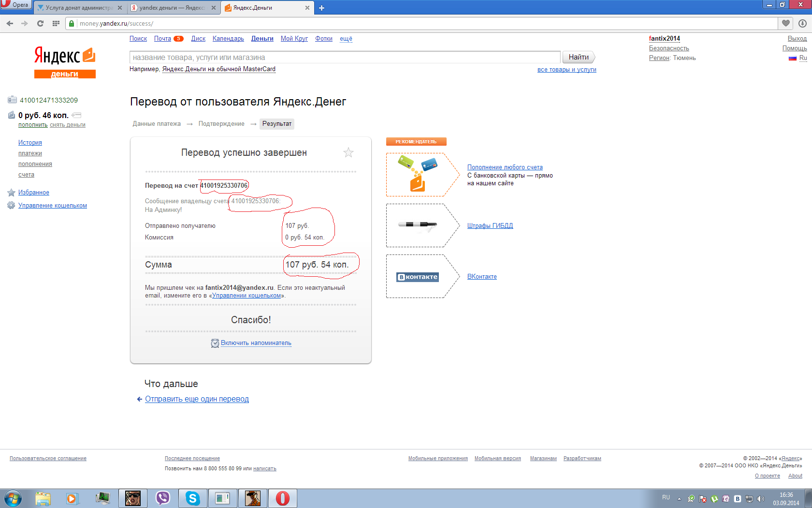Open the Помощь help link
Viewport: 812px width, 508px height.
[795, 48]
